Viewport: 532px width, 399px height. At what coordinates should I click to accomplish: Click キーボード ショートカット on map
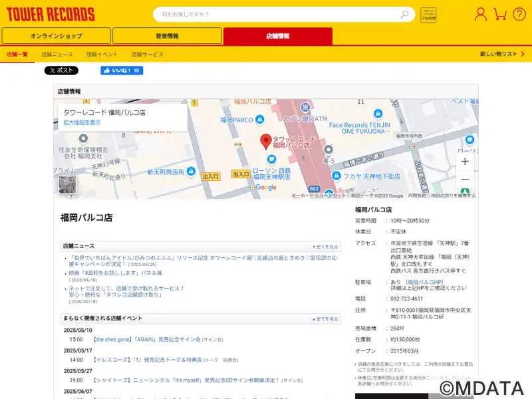pyautogui.click(x=319, y=196)
